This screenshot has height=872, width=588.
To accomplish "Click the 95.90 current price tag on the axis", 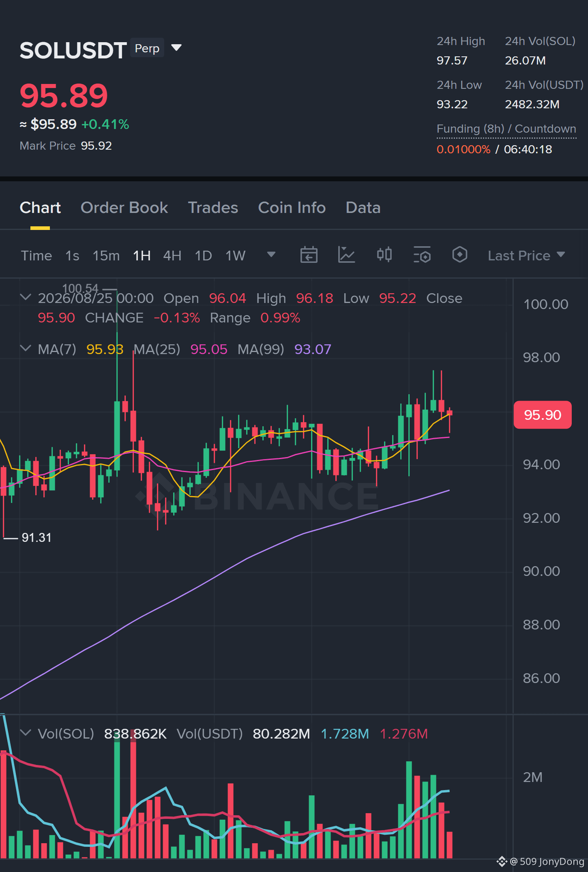I will pos(543,415).
